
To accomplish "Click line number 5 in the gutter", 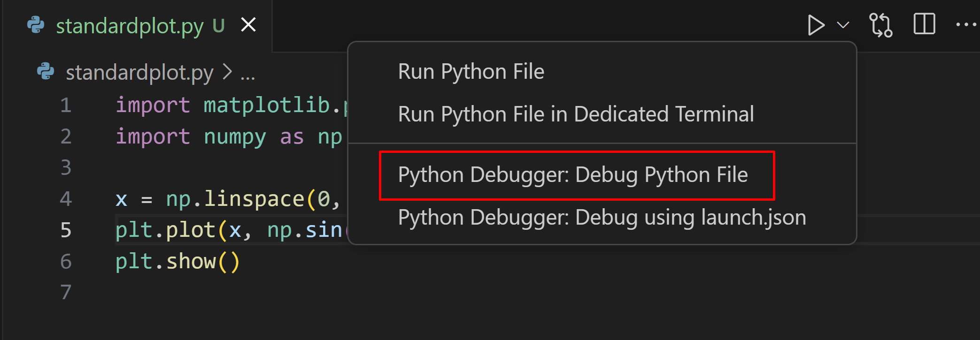I will pos(66,230).
